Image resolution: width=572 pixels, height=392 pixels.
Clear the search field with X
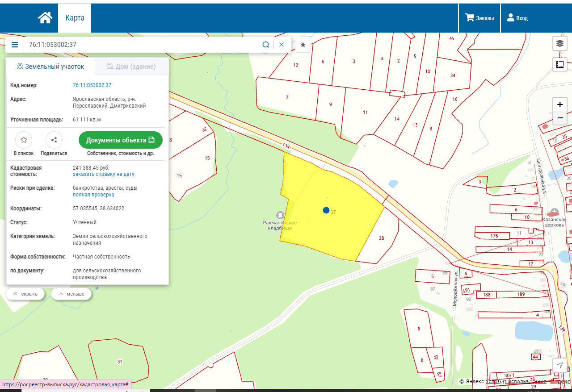tap(282, 45)
